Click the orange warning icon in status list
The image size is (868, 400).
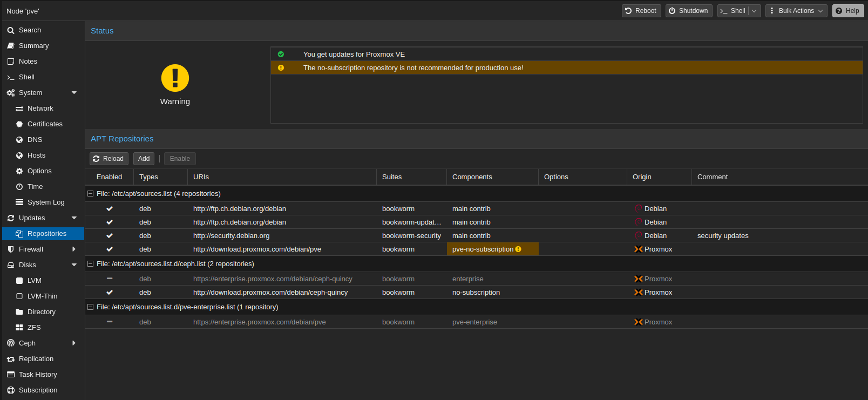click(x=281, y=68)
